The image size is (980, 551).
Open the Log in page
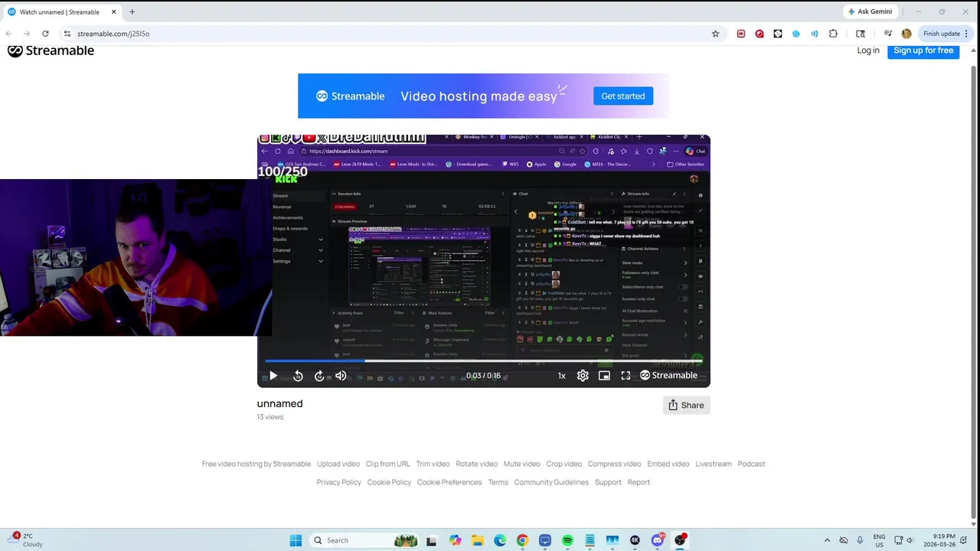pyautogui.click(x=868, y=51)
